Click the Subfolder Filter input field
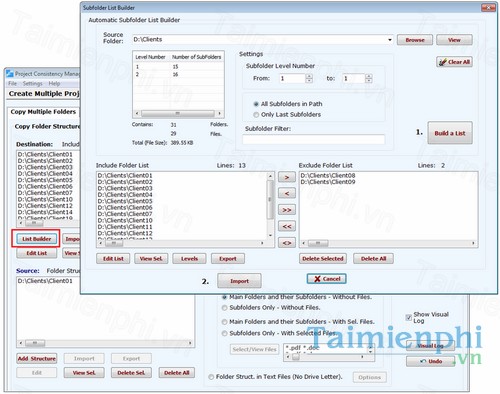Viewport: 500px width, 394px height. pos(313,139)
